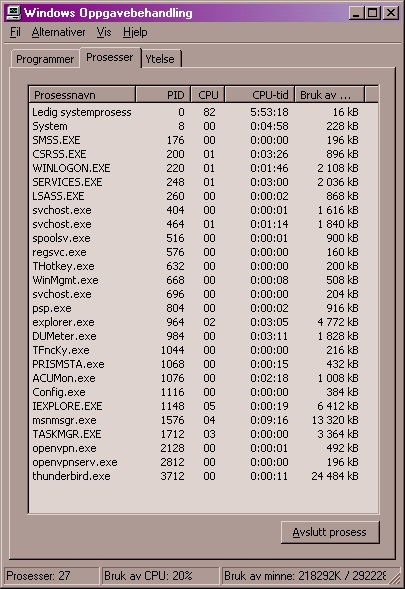
Task: Select the WINLOGON.EXE process
Action: pos(203,168)
